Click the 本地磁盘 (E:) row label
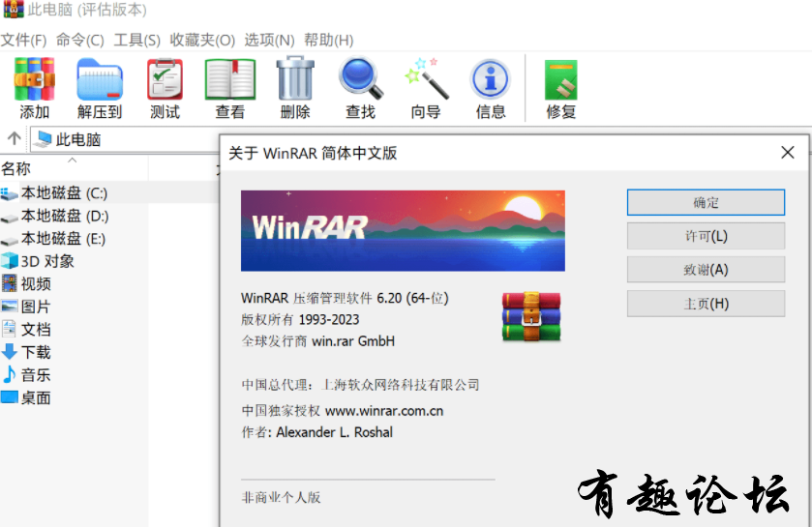Screen dimensions: 812x527 coord(63,239)
